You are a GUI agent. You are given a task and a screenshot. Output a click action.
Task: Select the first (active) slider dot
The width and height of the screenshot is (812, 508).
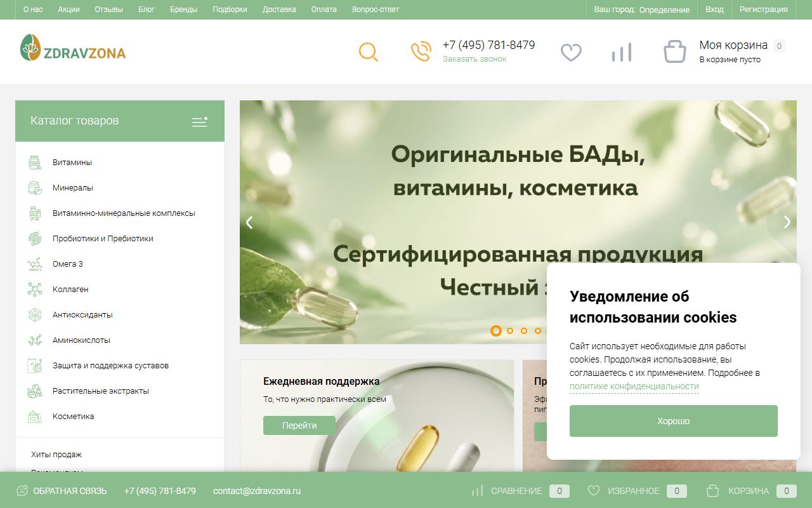[x=496, y=331]
